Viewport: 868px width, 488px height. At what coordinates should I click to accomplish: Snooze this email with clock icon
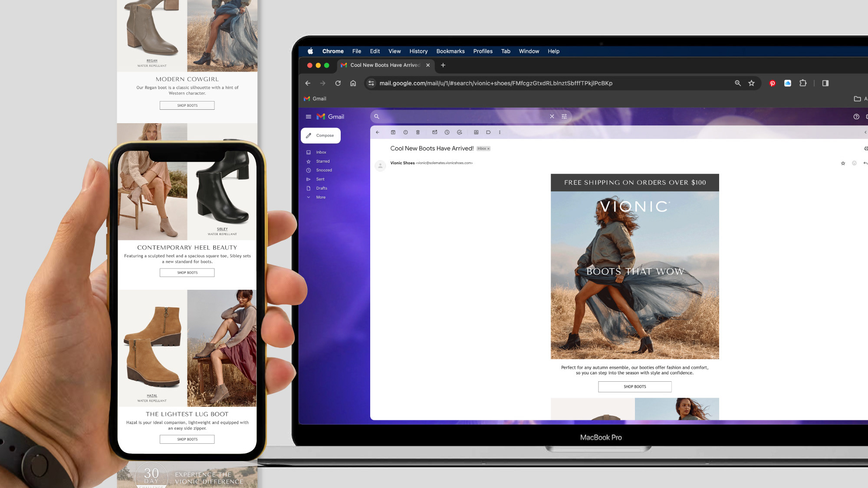(447, 132)
